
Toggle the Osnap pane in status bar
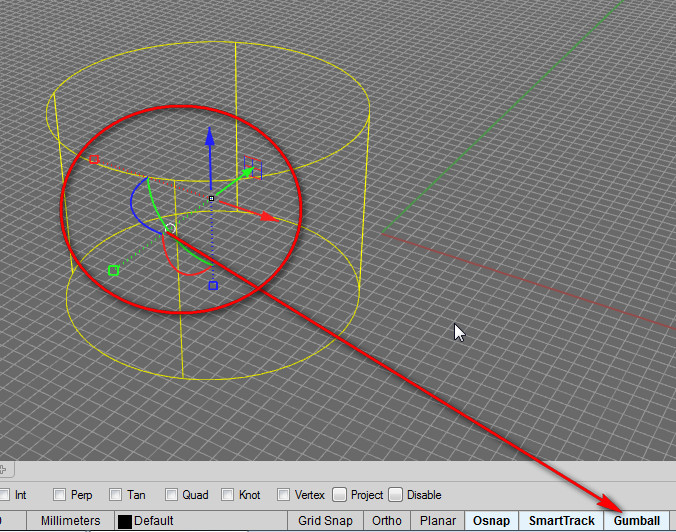click(491, 521)
